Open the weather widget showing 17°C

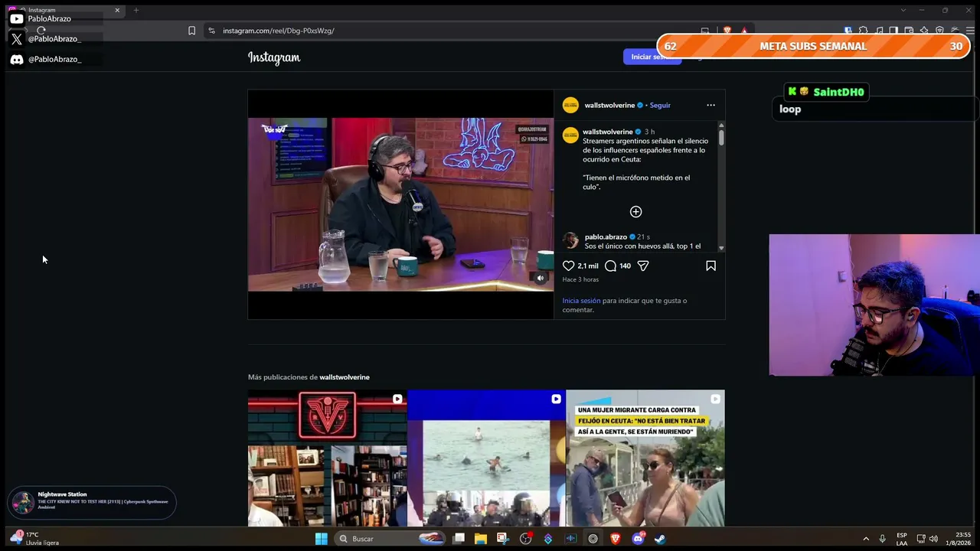[34, 539]
